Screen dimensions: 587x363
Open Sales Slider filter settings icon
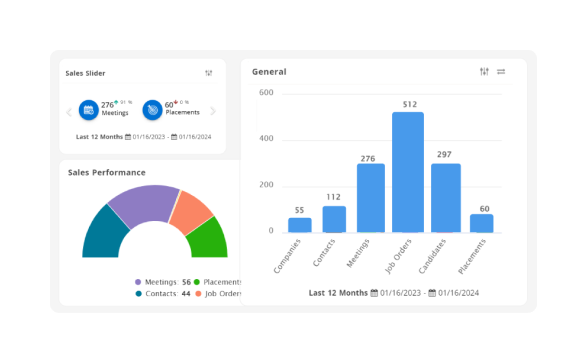coord(209,73)
